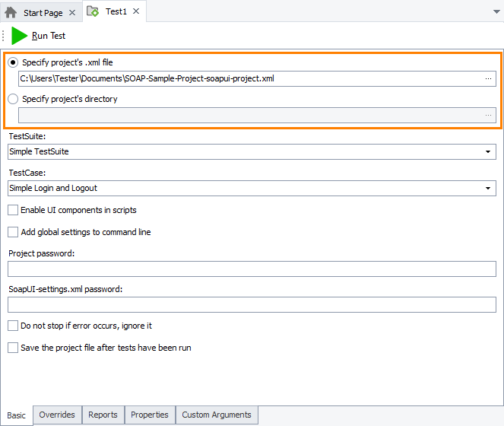Click the Project password input field
This screenshot has width=504, height=426.
251,269
